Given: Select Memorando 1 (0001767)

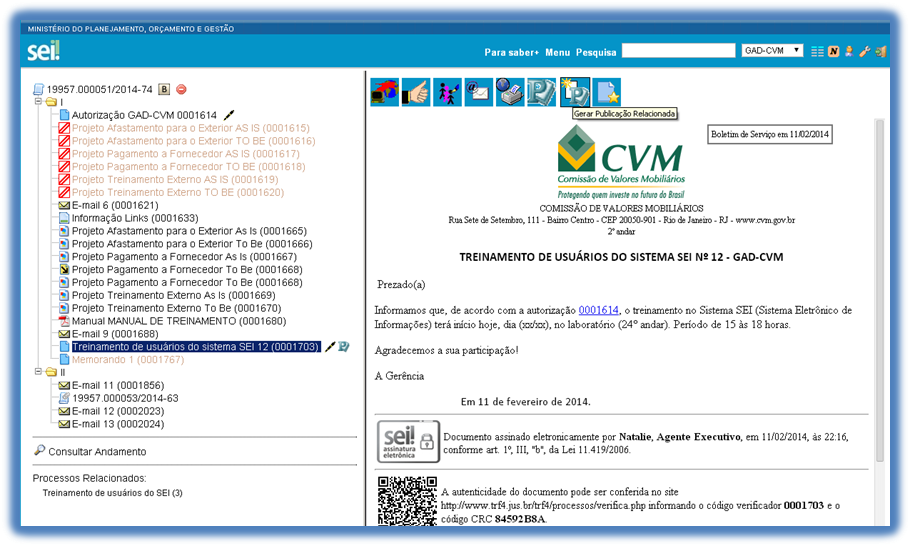Looking at the screenshot, I should pos(128,360).
